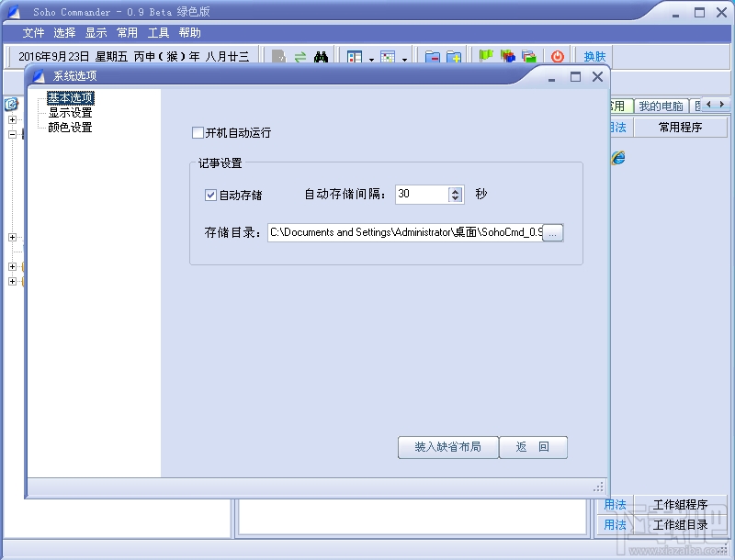Click the browse '...' button for 存储目录
Screen dimensions: 735x560
(x=553, y=232)
